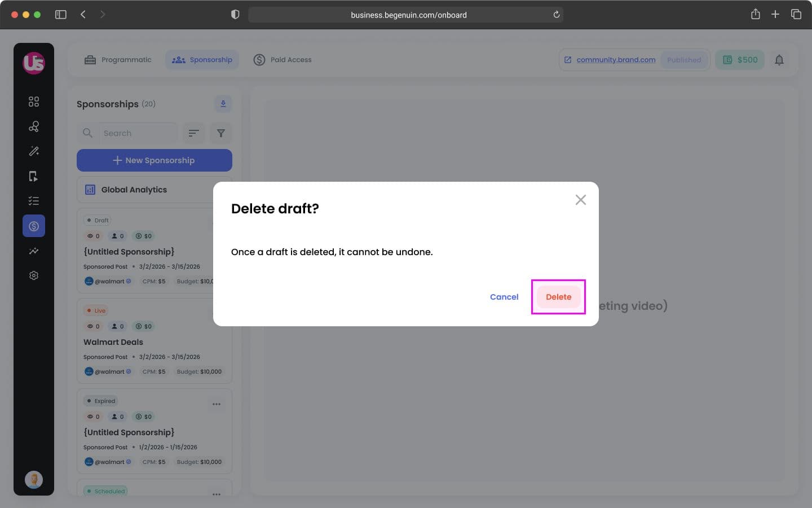Open the Programmatic tab
Viewport: 812px width, 508px height.
118,60
